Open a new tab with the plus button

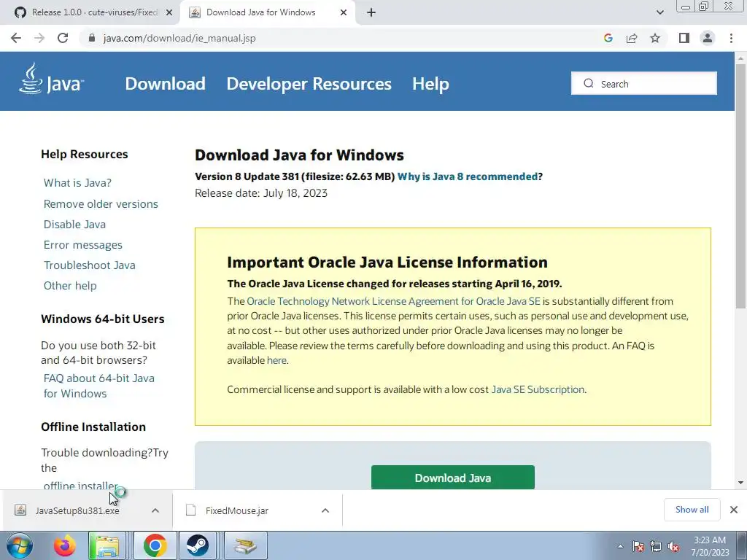[371, 12]
